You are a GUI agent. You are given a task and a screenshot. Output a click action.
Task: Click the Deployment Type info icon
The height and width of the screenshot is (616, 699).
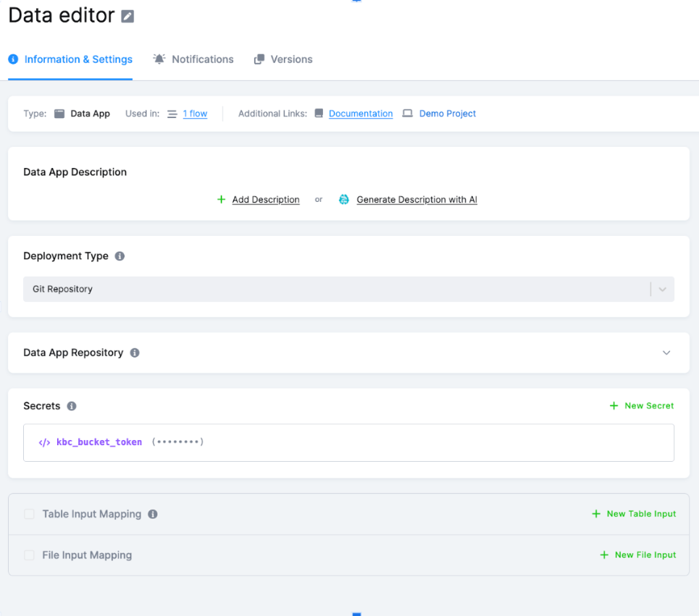point(120,256)
